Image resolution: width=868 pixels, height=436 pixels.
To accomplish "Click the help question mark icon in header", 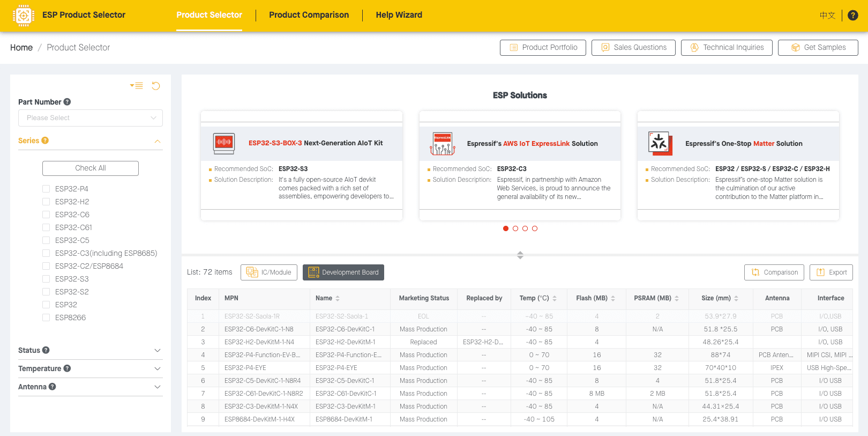I will point(853,16).
